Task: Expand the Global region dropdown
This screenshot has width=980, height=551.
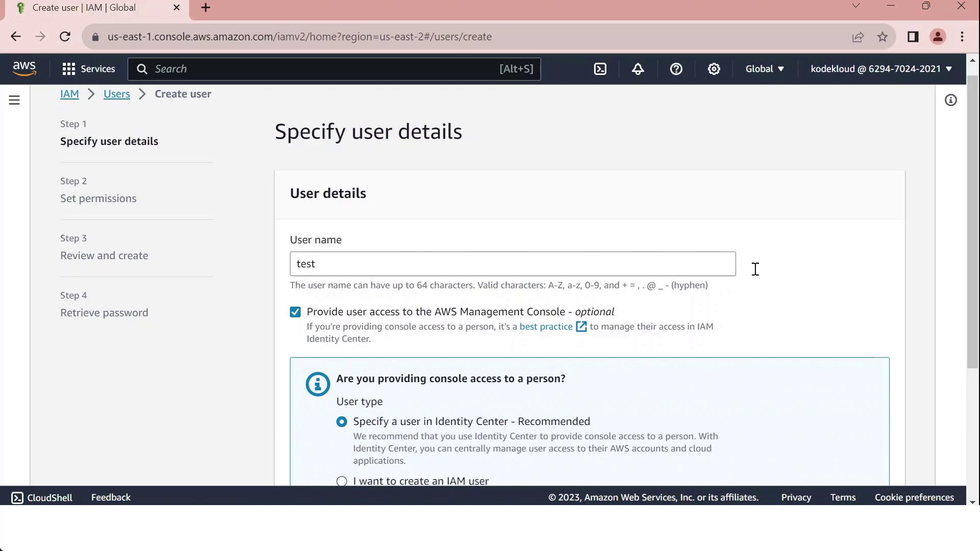Action: coord(764,69)
